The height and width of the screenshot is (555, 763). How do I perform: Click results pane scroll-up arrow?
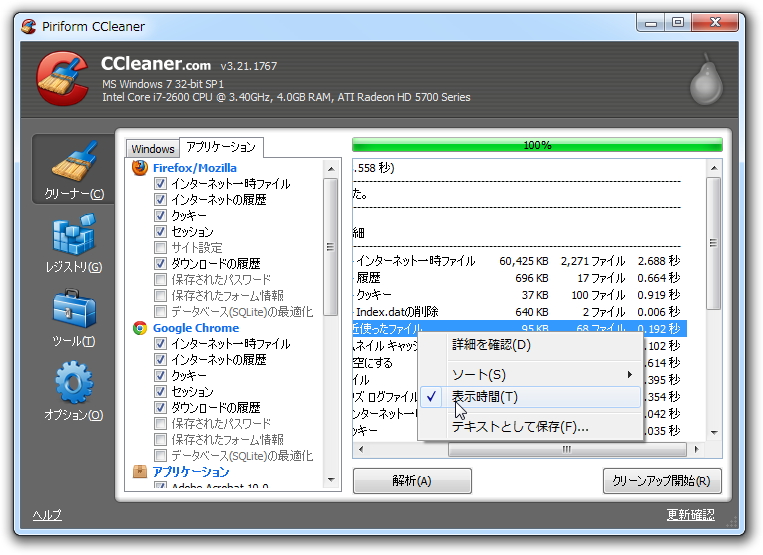click(x=714, y=168)
